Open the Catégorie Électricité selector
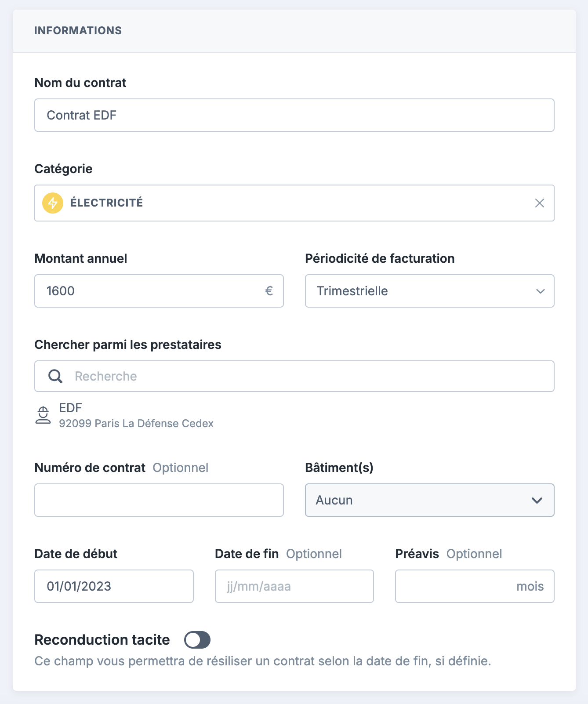The width and height of the screenshot is (588, 704). 294,203
